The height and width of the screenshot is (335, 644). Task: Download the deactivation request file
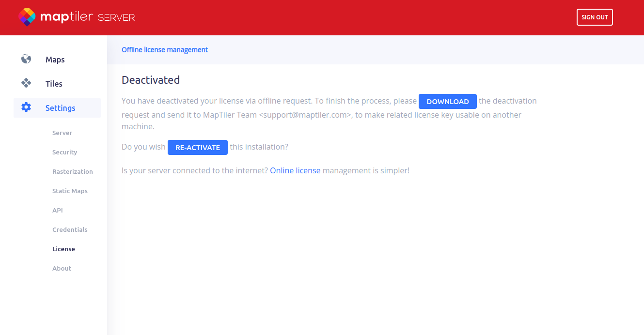(x=447, y=102)
